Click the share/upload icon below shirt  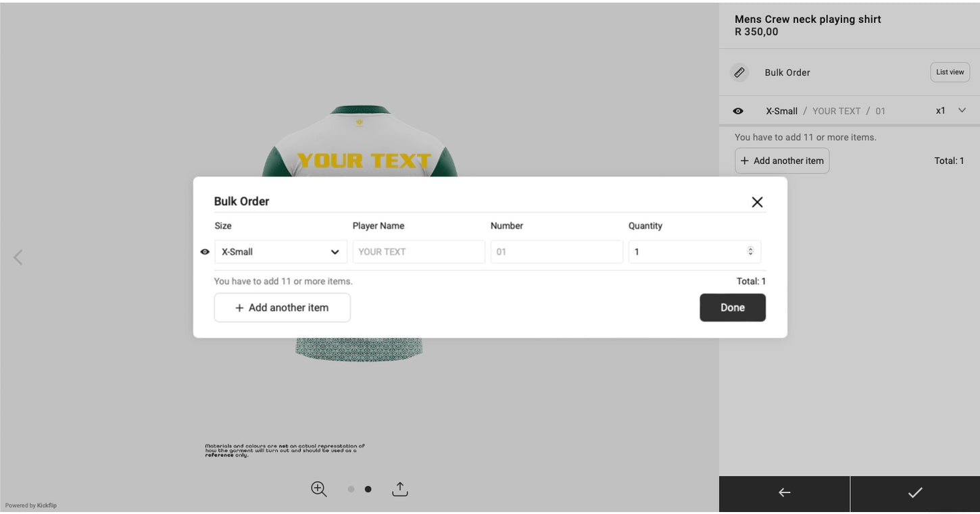point(400,489)
